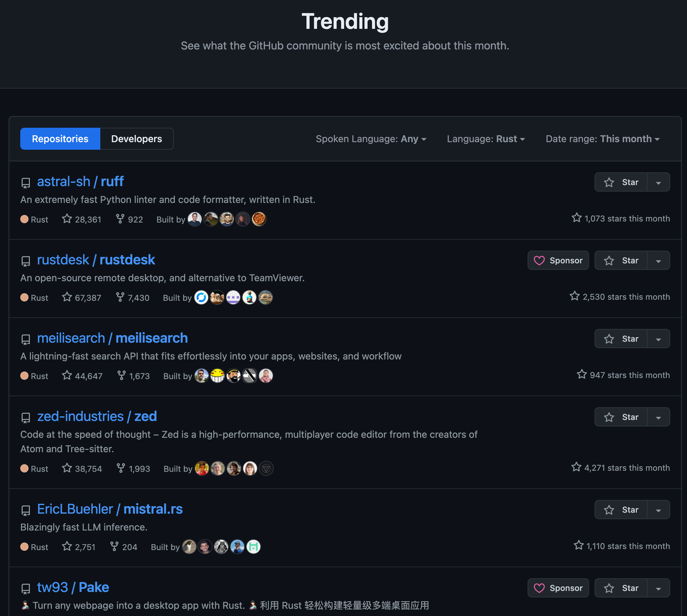This screenshot has height=616, width=687.
Task: View zed's 1,993 forks
Action: (134, 468)
